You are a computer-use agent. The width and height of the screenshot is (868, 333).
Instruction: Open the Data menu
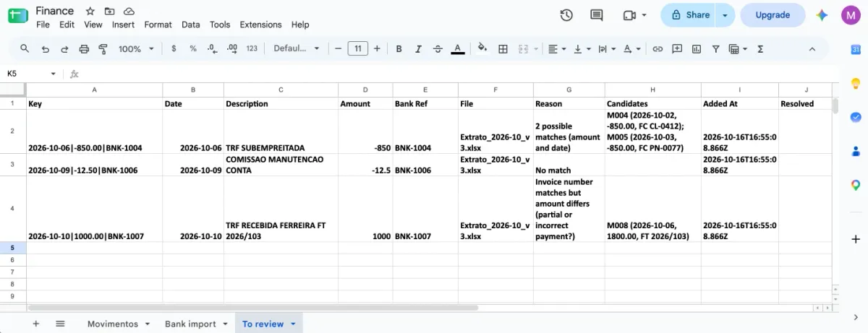point(191,25)
